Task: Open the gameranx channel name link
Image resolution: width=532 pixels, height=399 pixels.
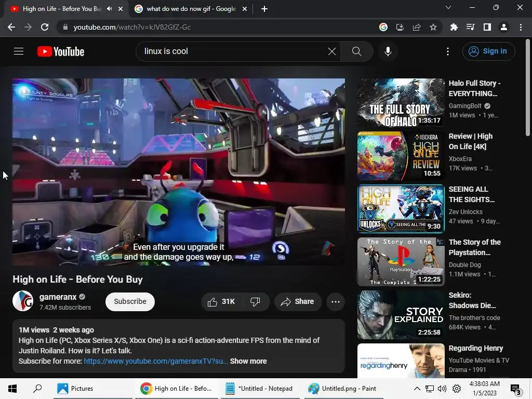Action: coord(58,297)
